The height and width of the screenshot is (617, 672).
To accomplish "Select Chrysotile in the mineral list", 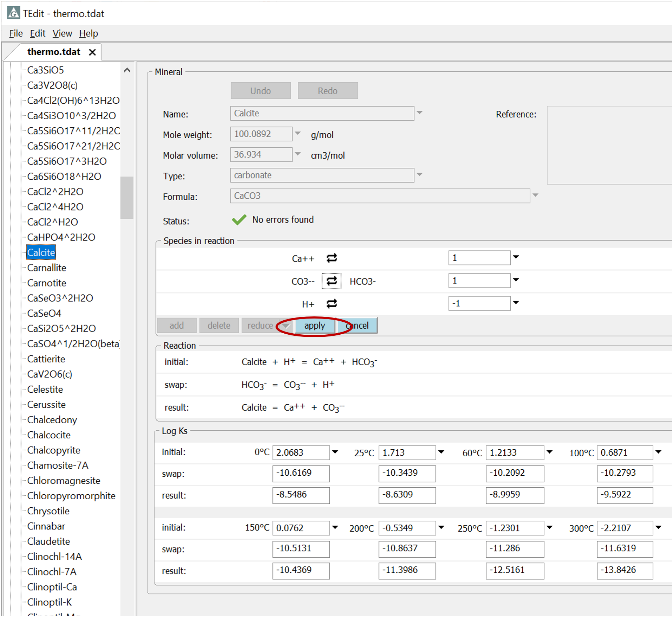I will click(49, 511).
